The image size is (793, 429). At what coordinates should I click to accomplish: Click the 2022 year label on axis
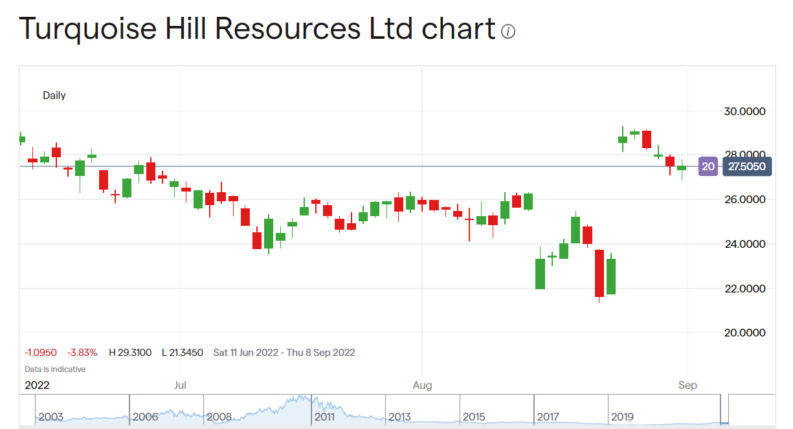tap(37, 385)
